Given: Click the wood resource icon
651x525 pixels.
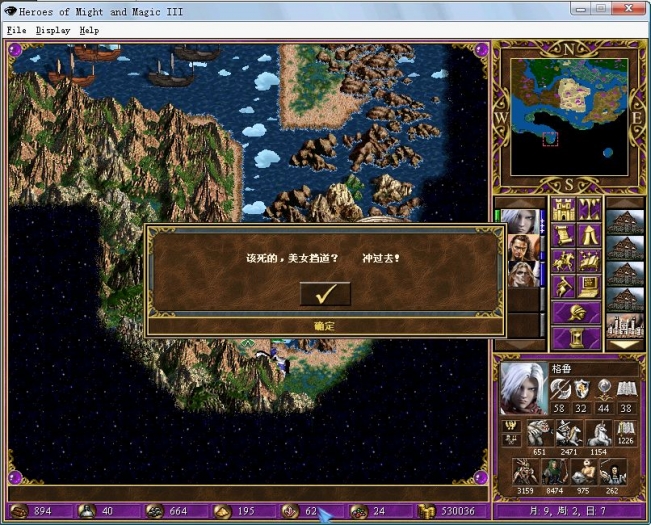Looking at the screenshot, I should click(19, 511).
